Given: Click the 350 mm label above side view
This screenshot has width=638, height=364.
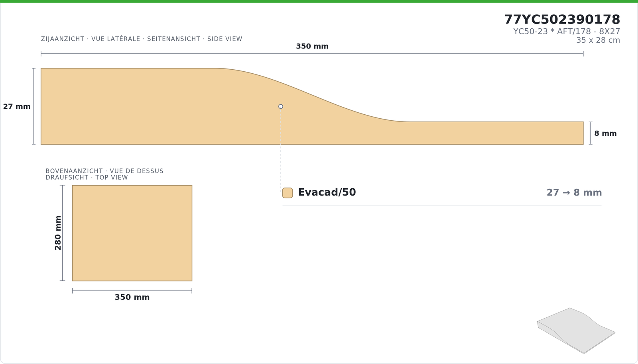Looking at the screenshot, I should (x=312, y=46).
